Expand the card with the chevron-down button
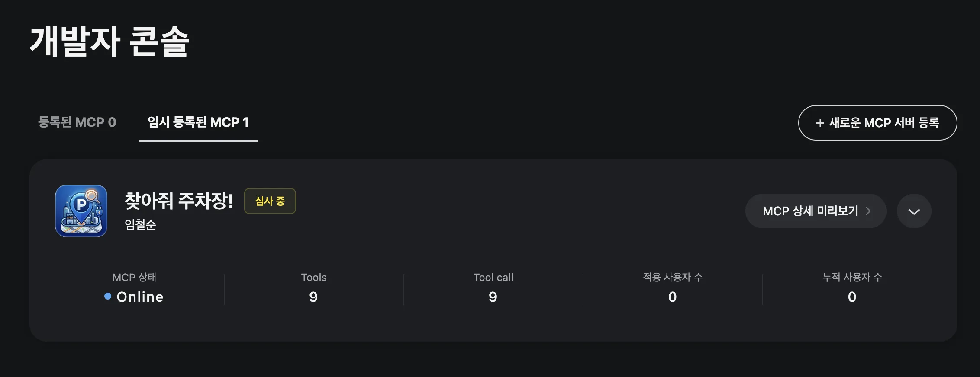The width and height of the screenshot is (980, 377). coord(914,211)
